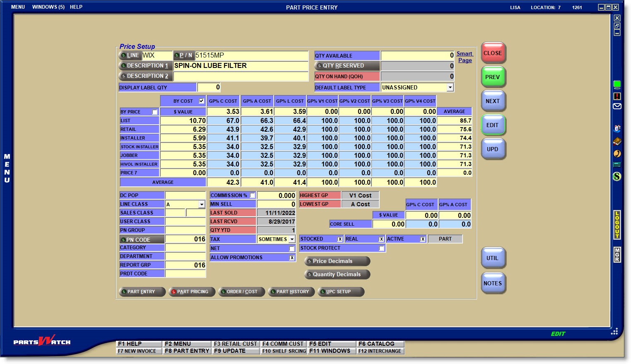Click the yellow LOGOUT icon
The image size is (631, 364).
click(617, 225)
